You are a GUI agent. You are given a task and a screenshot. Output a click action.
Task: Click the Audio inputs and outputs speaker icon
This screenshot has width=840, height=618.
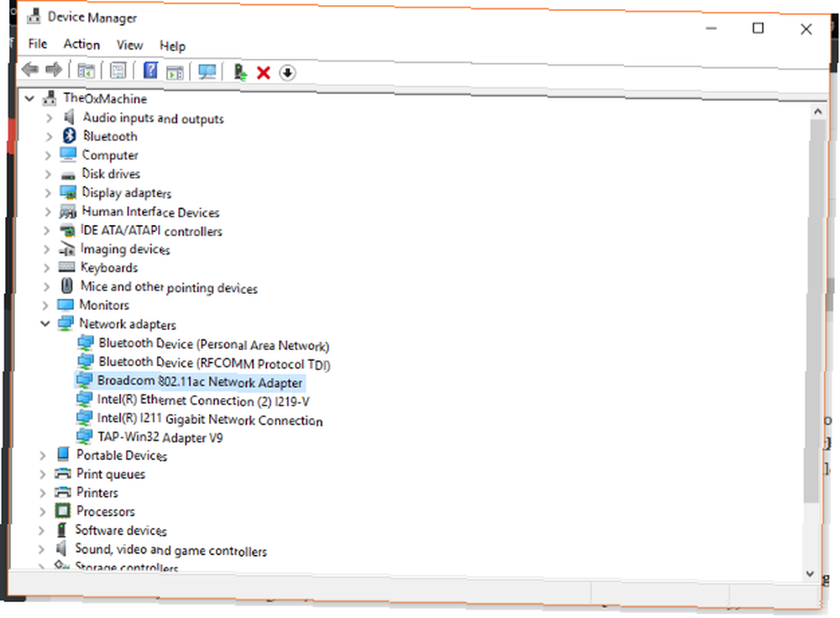(x=69, y=117)
